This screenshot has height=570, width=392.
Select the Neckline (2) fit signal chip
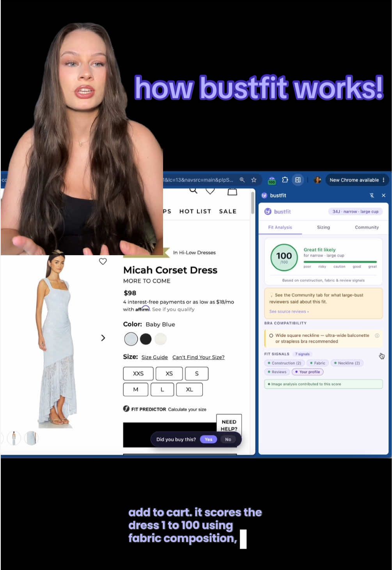pos(347,363)
